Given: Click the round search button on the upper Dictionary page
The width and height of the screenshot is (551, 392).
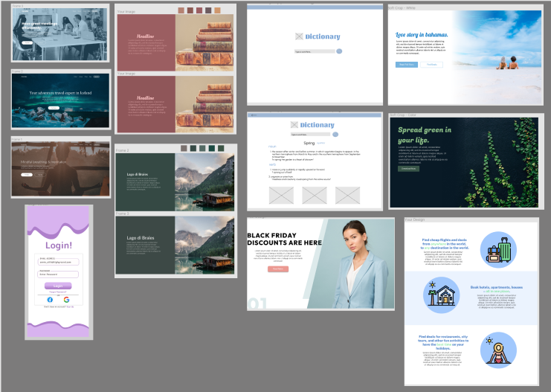Looking at the screenshot, I should point(339,51).
